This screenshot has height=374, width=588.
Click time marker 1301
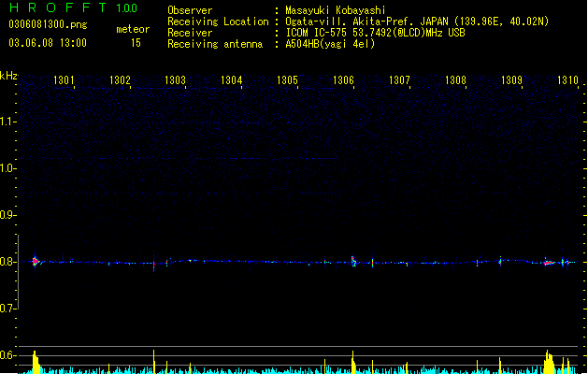(64, 79)
